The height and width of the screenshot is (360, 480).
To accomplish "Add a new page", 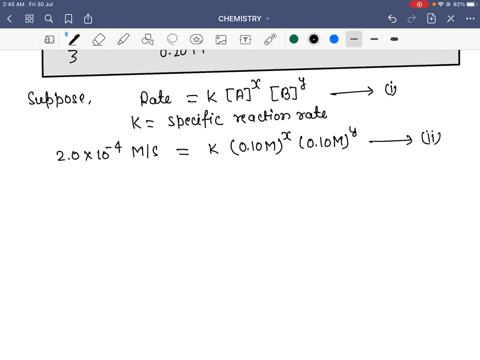I will pyautogui.click(x=431, y=19).
